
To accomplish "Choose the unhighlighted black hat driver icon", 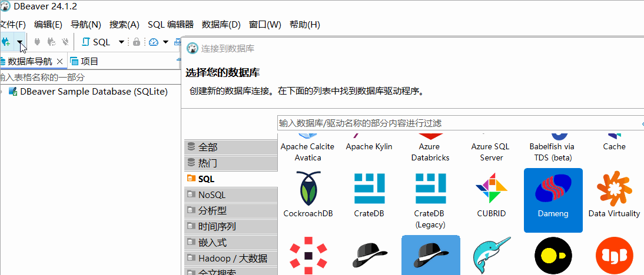I will tap(370, 256).
